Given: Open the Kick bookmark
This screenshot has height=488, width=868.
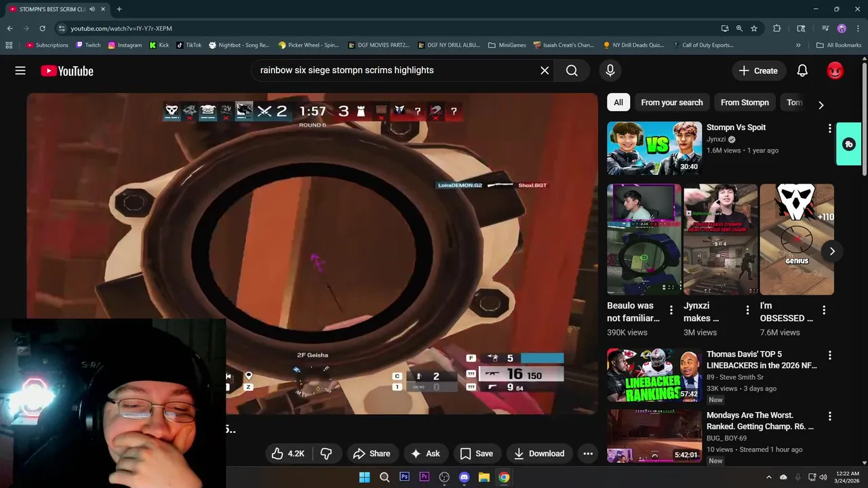Looking at the screenshot, I should [x=159, y=45].
